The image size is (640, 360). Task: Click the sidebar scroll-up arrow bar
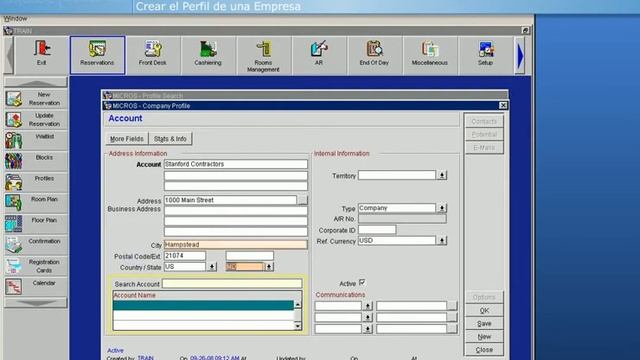(x=36, y=82)
